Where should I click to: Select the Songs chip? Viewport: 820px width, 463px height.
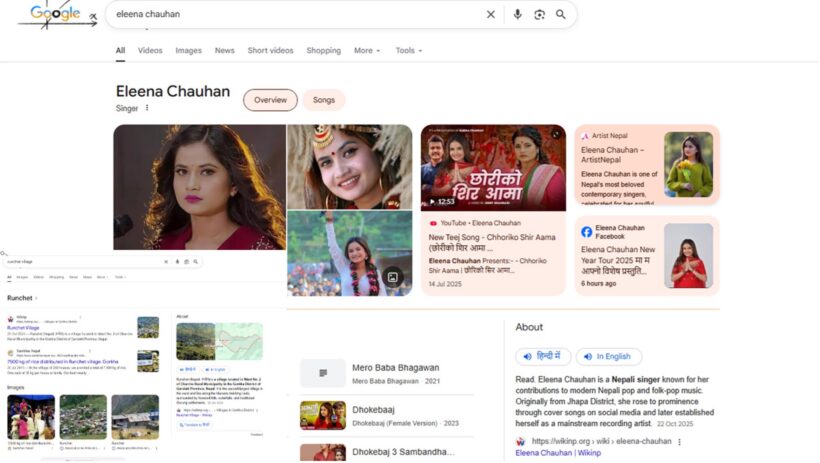pos(324,100)
